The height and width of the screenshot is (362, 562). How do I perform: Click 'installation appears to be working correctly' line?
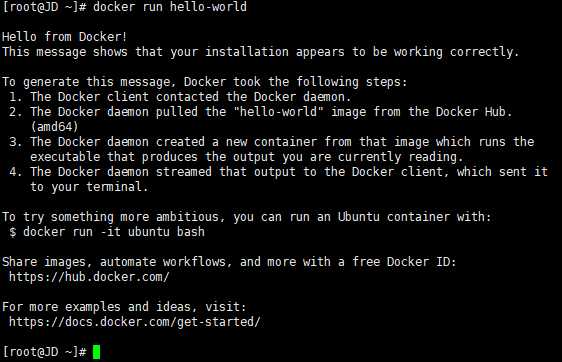pos(261,52)
